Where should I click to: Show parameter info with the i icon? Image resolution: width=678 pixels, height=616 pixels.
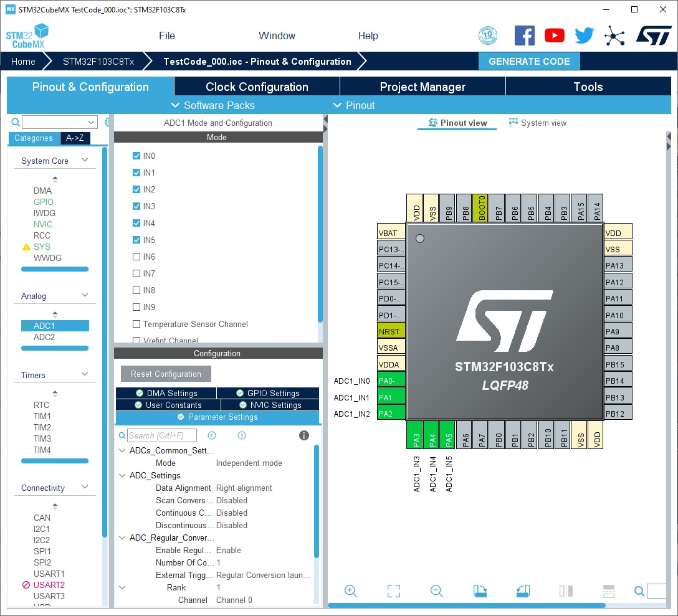coord(304,435)
